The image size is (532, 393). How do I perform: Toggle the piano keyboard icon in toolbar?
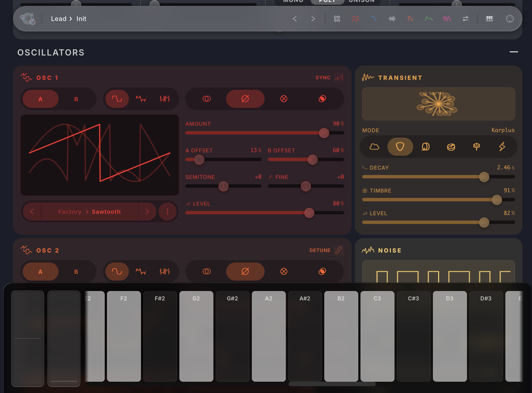489,19
